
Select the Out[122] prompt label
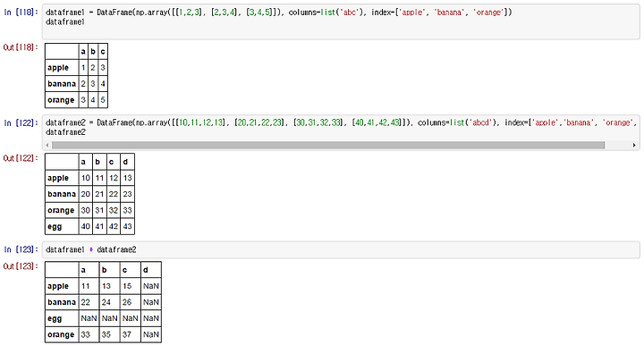click(21, 158)
